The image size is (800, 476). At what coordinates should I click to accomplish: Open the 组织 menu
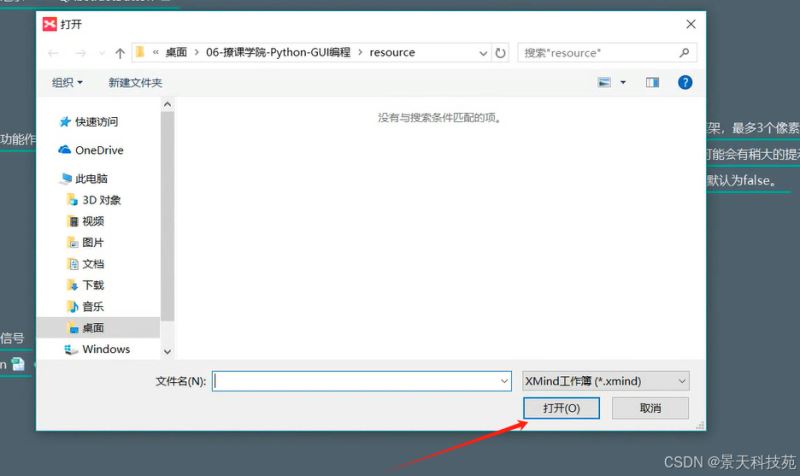(67, 83)
